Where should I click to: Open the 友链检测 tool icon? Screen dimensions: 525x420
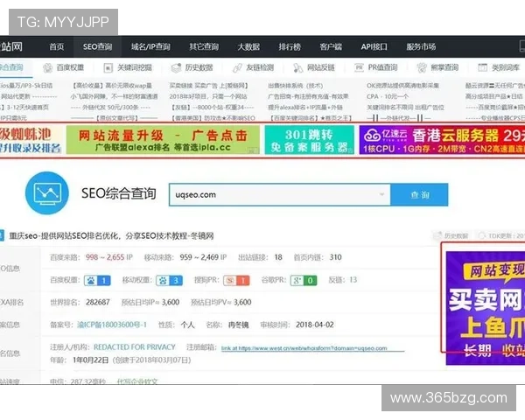pos(236,66)
